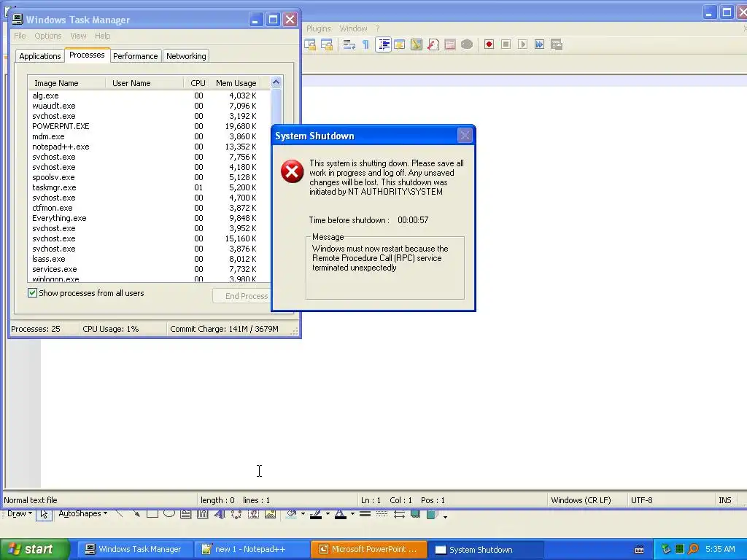747x560 pixels.
Task: Open the Plugins menu in Notepad++
Action: [319, 28]
